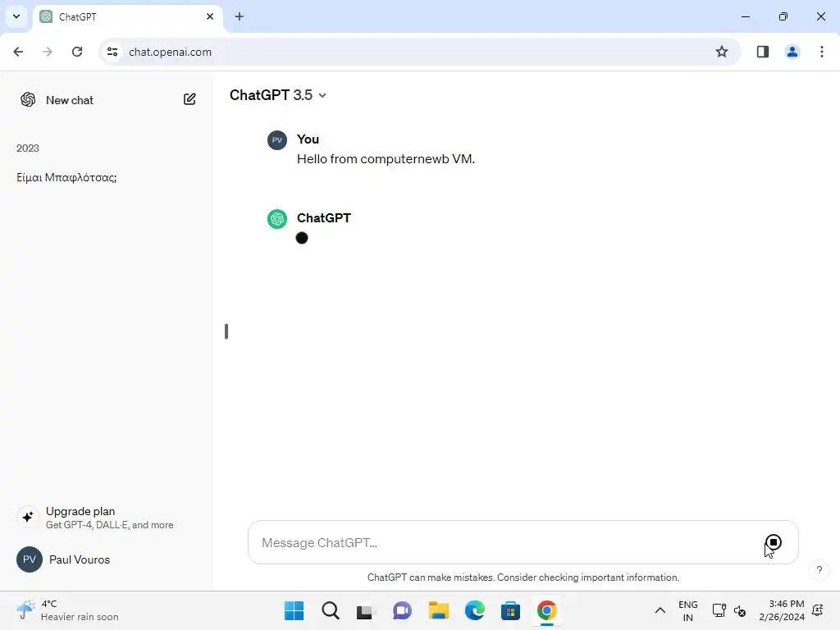
Task: Click the sparkle icon next to Upgrade plan
Action: coord(28,517)
